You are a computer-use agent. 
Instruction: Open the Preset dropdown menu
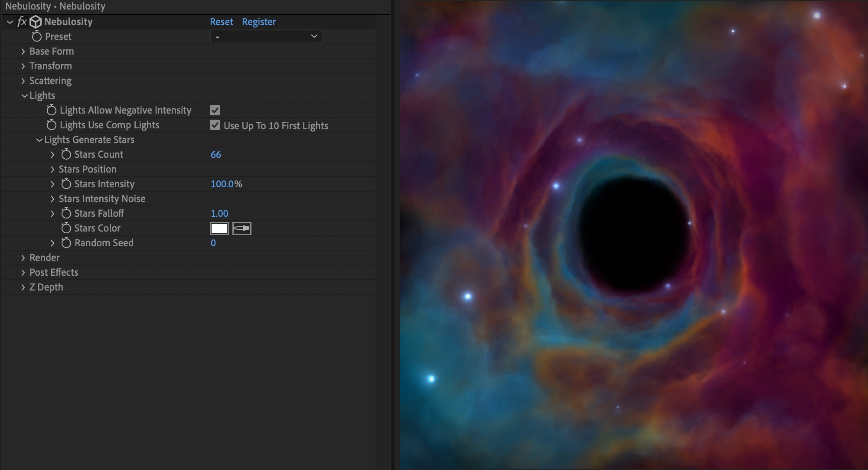pos(266,36)
